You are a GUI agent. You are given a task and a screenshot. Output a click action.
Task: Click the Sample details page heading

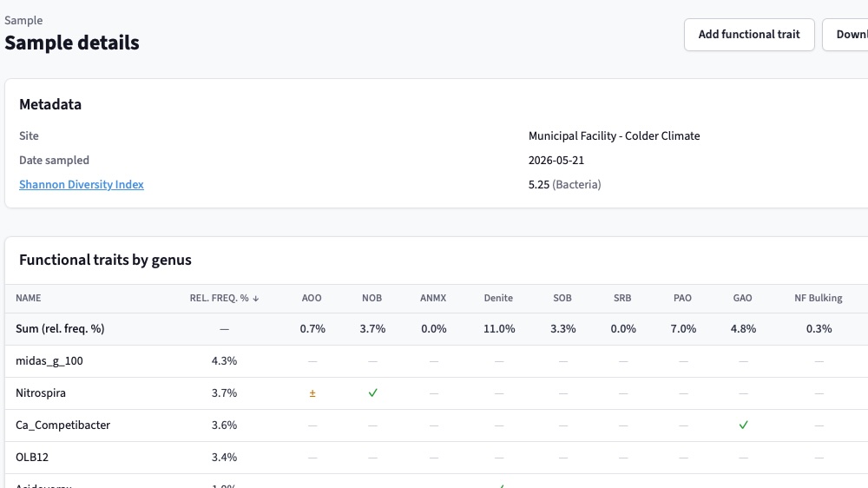point(72,43)
